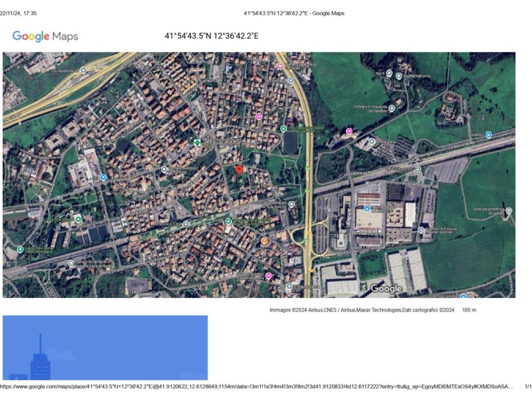Viewport: 532px width, 399px height.
Task: Click the Google Maps page URL
Action: (x=256, y=387)
